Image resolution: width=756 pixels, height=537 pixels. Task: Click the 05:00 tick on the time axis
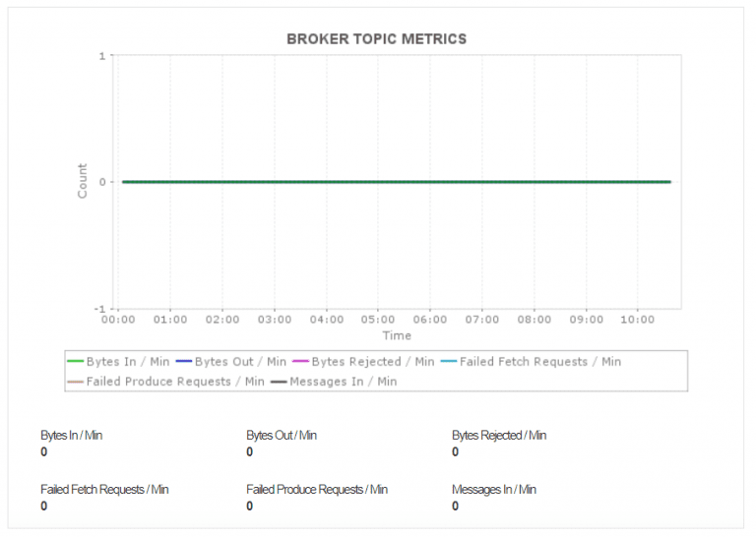click(378, 320)
